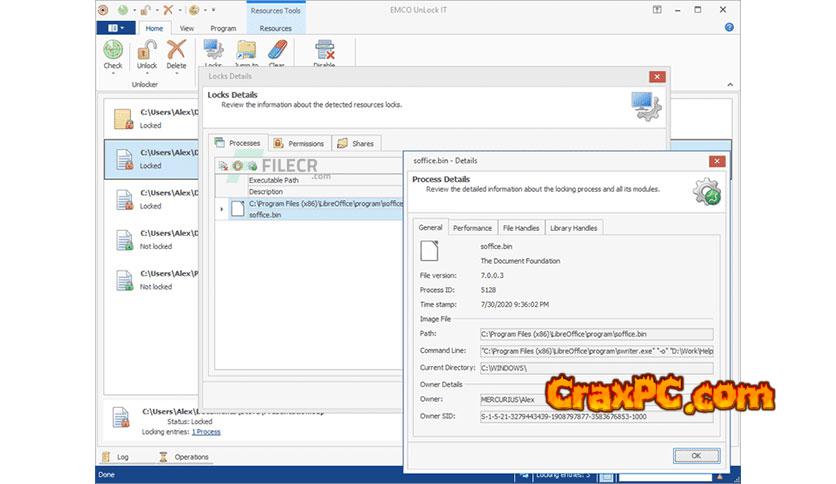Click the Owner SID text field
Screen dimensions: 836x484
coord(595,415)
